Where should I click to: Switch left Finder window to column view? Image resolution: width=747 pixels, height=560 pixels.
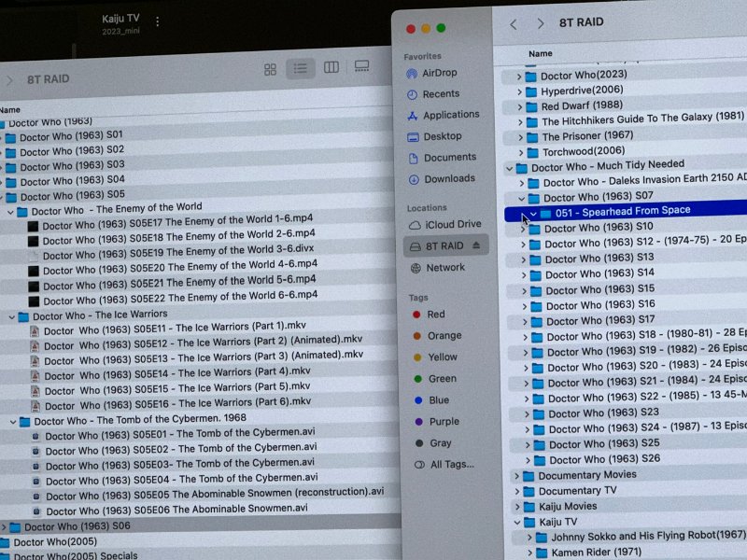[331, 67]
